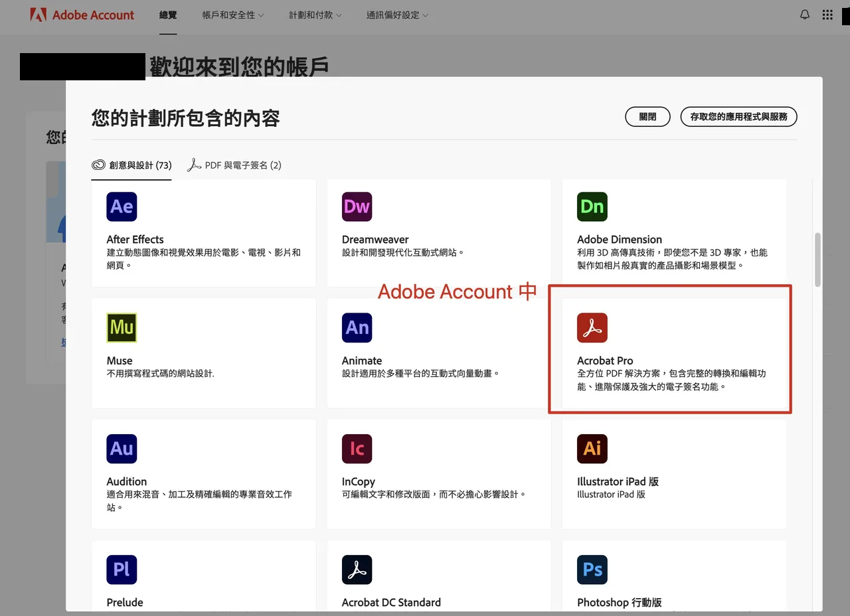Click the Acrobat DC Standard icon

[x=357, y=570]
